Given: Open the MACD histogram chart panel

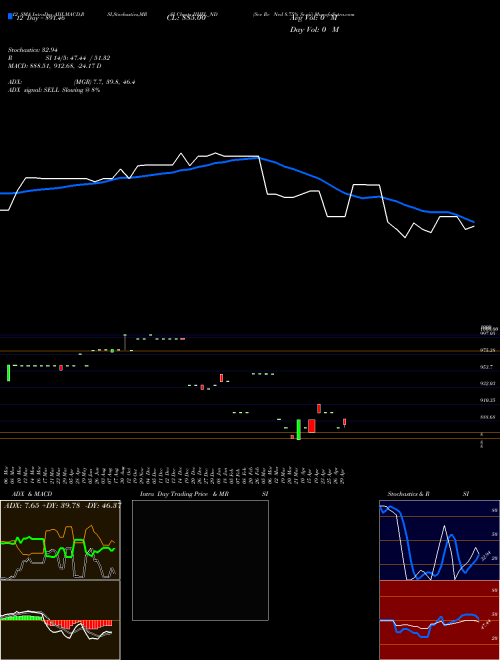Looking at the screenshot, I should (60, 620).
